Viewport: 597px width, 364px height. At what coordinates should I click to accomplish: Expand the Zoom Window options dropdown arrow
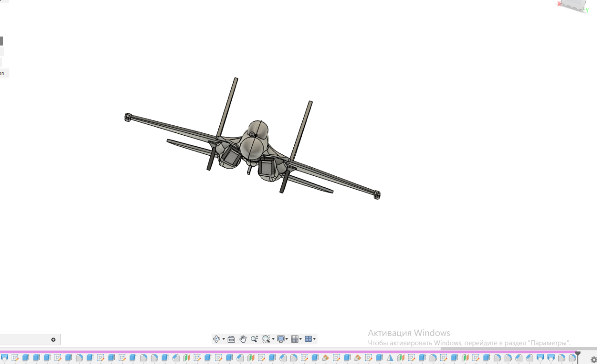273,339
